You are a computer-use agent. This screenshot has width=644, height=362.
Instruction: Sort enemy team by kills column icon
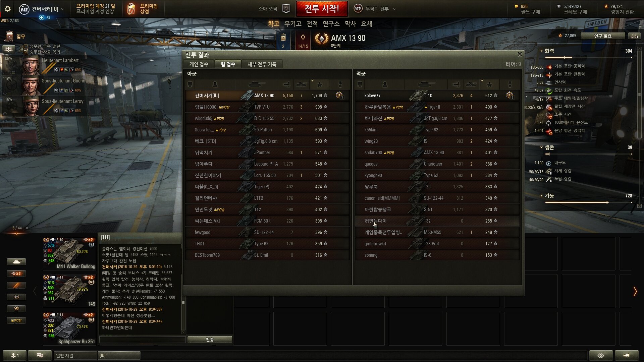point(471,84)
